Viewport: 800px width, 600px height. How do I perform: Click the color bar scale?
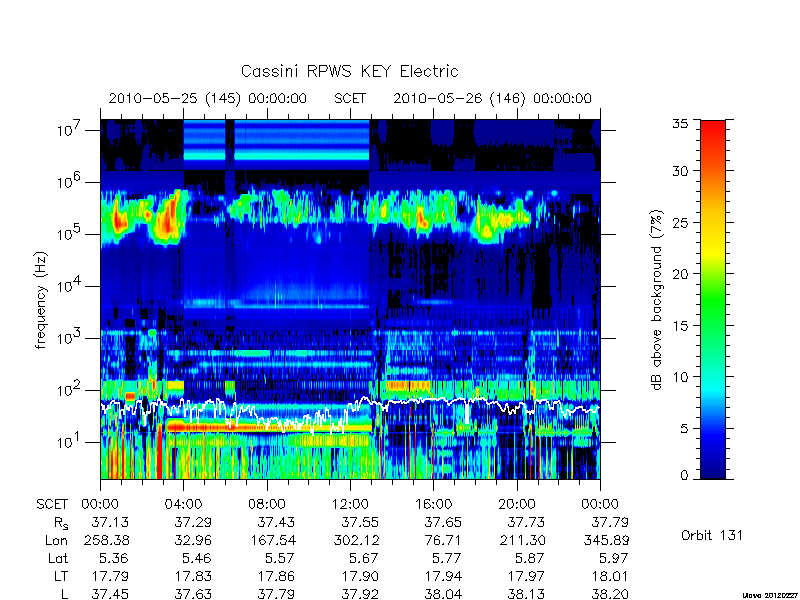click(x=713, y=299)
